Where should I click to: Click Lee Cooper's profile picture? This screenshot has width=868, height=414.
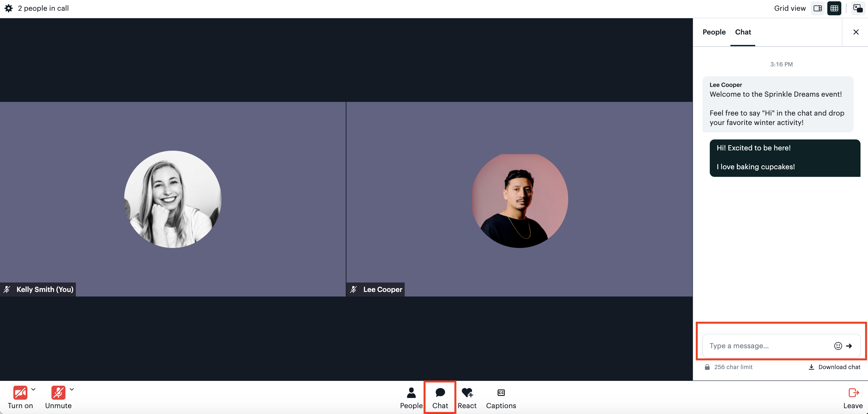tap(520, 201)
